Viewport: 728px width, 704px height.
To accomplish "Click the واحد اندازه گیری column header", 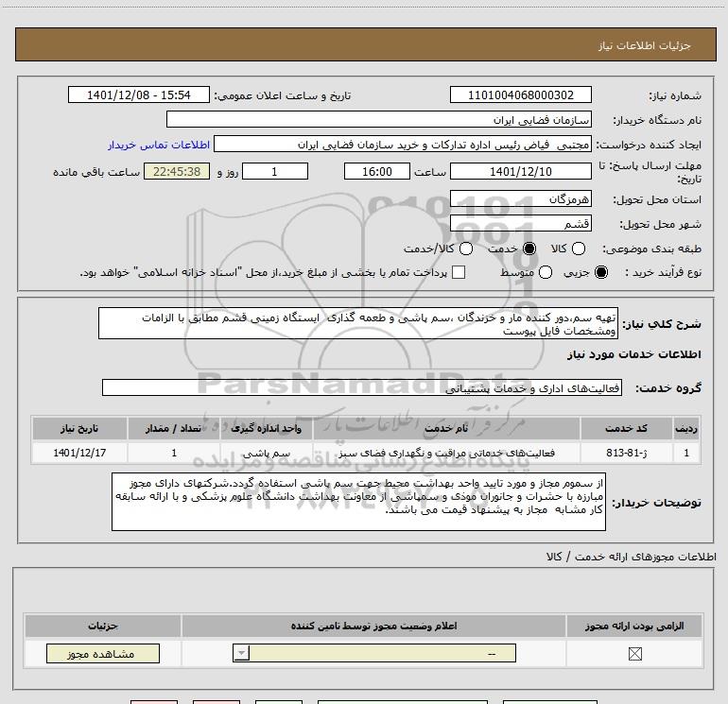I will (267, 428).
